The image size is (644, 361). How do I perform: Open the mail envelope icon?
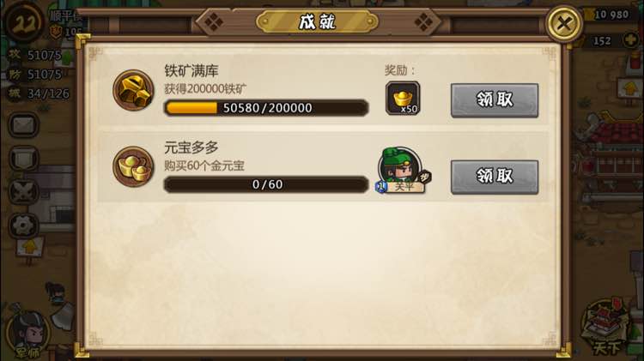(x=23, y=124)
